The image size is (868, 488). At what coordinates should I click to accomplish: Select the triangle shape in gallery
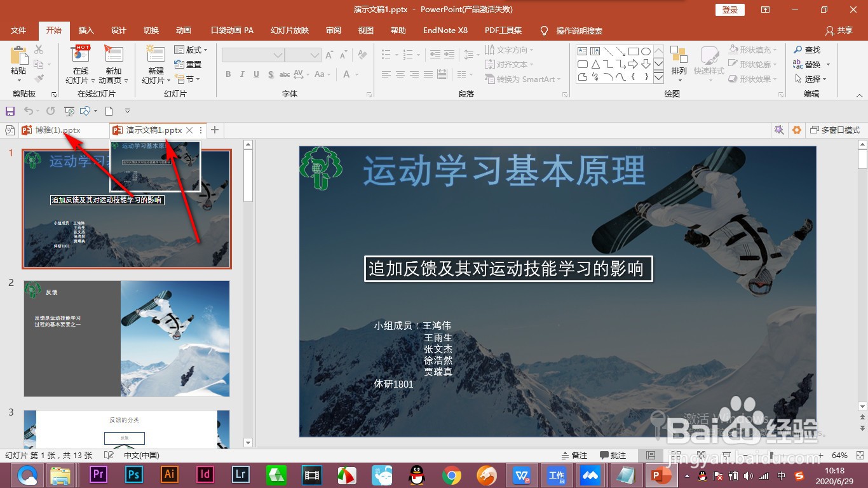[x=595, y=64]
